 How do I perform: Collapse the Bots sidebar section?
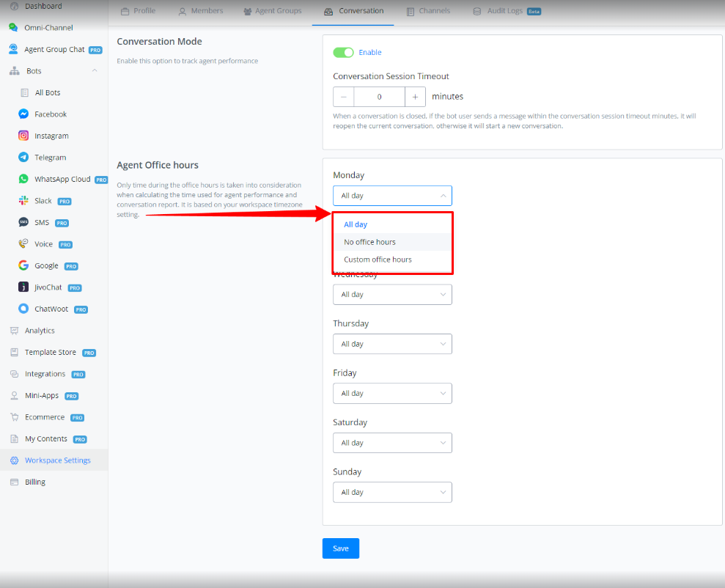click(95, 71)
